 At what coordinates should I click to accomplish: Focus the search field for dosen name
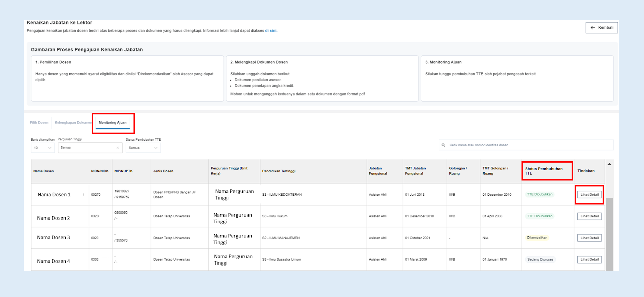tap(526, 145)
